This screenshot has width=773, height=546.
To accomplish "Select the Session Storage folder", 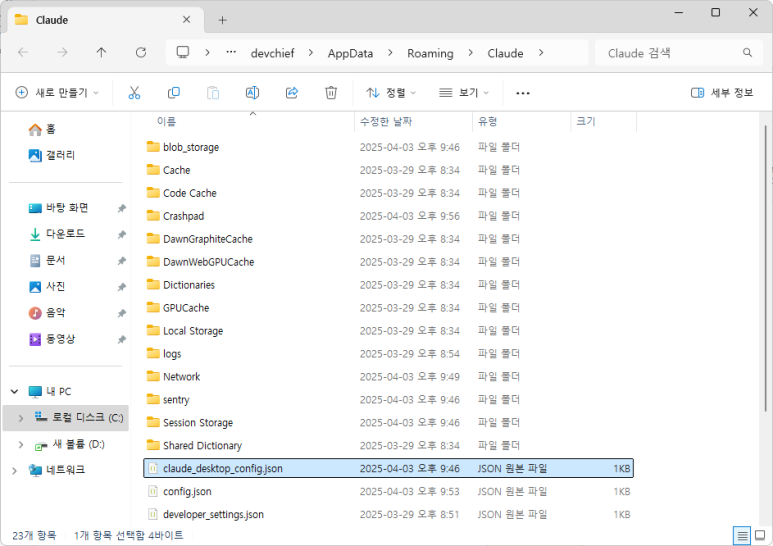I will coord(198,423).
